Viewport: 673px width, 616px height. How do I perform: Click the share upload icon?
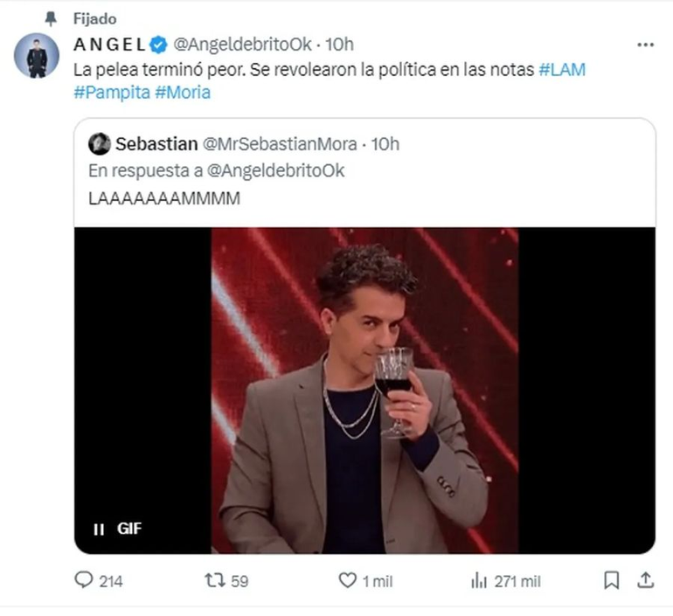pos(645,579)
